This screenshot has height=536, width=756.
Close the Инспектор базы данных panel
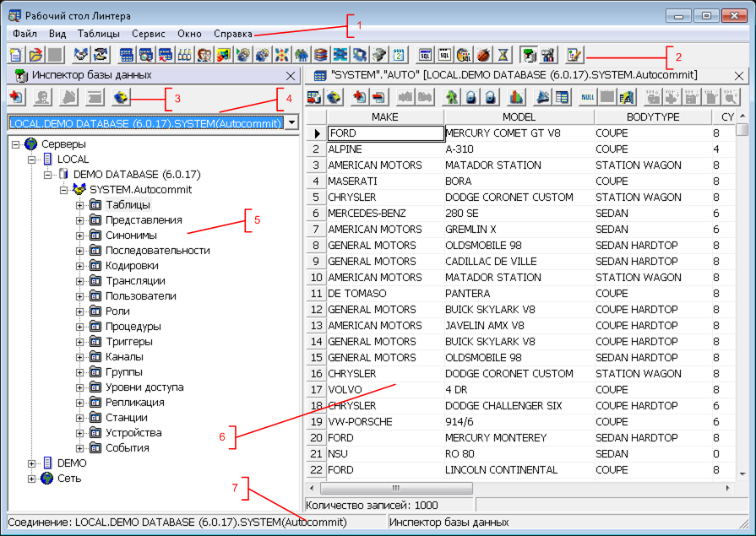291,76
